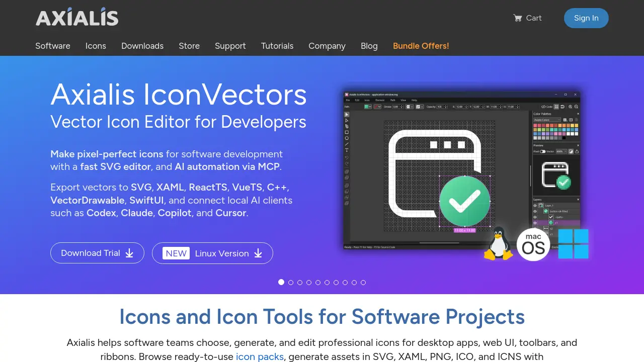Open the Icons navigation menu
Image resolution: width=644 pixels, height=362 pixels.
(x=96, y=46)
